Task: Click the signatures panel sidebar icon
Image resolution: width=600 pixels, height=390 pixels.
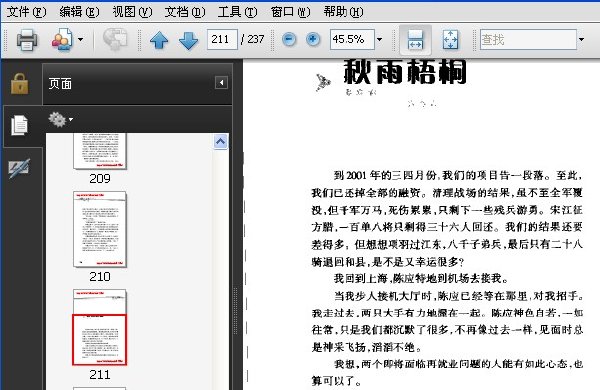Action: (x=19, y=168)
